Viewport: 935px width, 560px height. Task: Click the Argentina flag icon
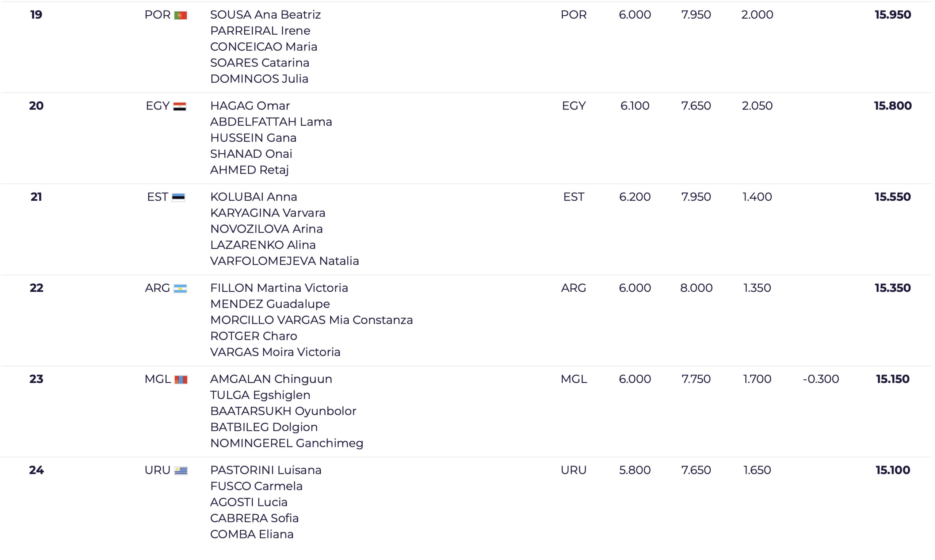(x=180, y=289)
